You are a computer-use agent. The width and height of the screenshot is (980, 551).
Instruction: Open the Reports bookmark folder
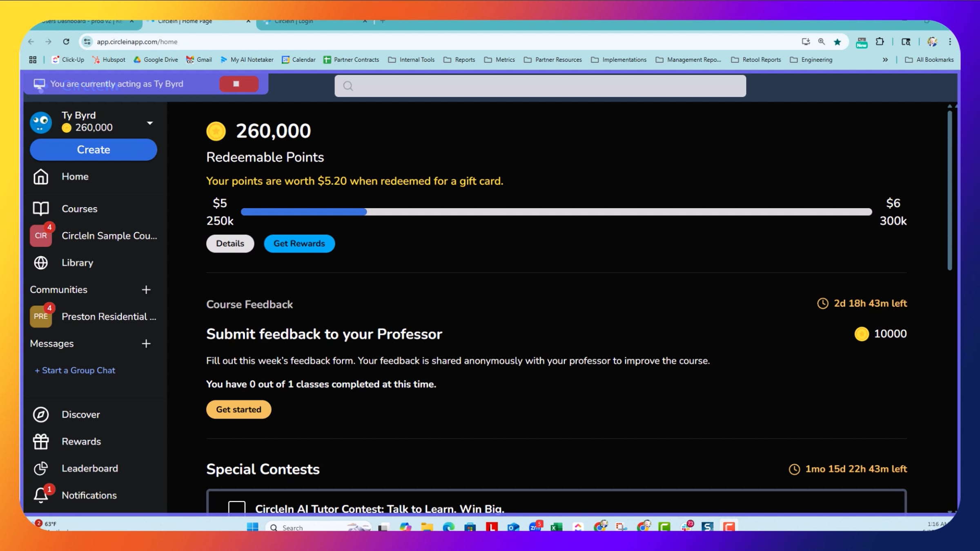tap(459, 60)
